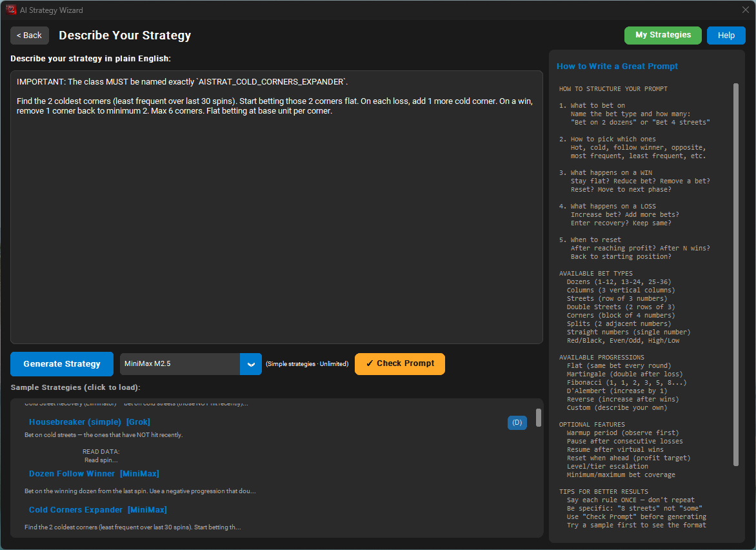Viewport: 756px width, 550px height.
Task: Go back using the Back button
Action: click(30, 36)
